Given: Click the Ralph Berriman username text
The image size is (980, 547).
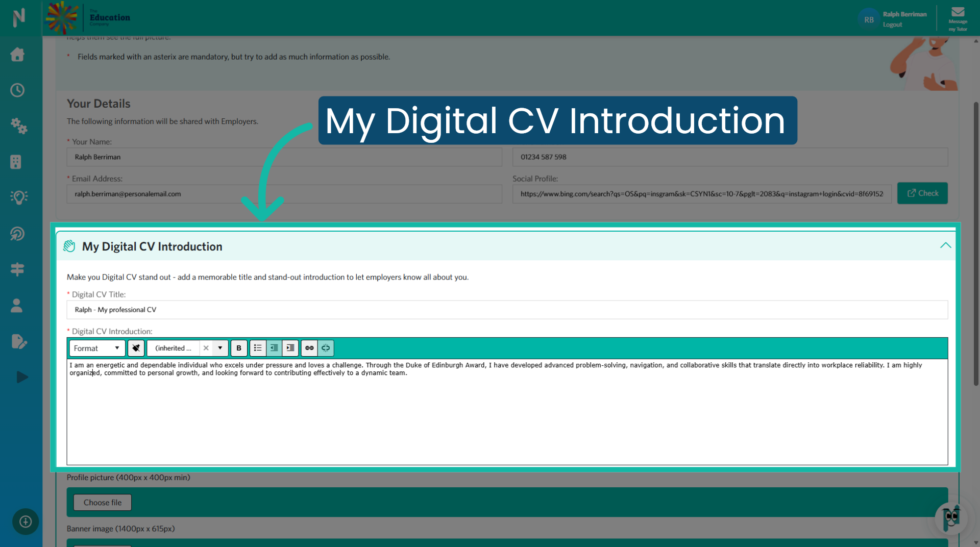Looking at the screenshot, I should point(904,14).
